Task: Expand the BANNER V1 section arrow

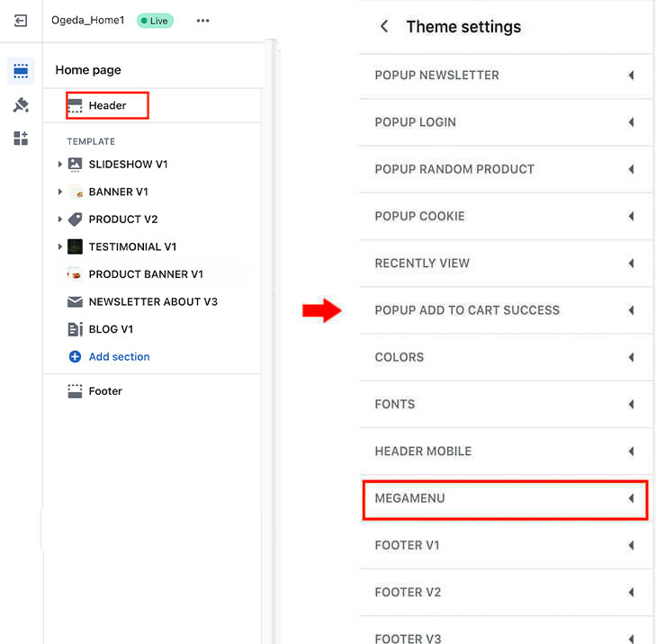Action: (x=59, y=192)
